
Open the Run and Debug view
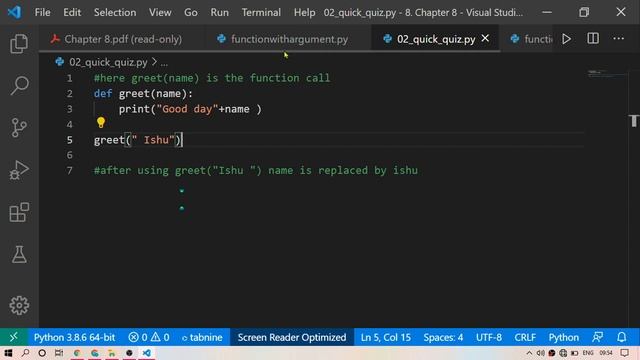tap(19, 170)
